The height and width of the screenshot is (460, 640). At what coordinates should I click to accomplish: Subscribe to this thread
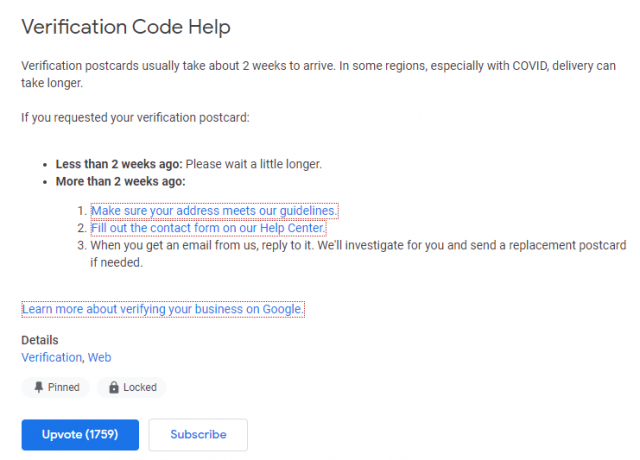pos(198,435)
